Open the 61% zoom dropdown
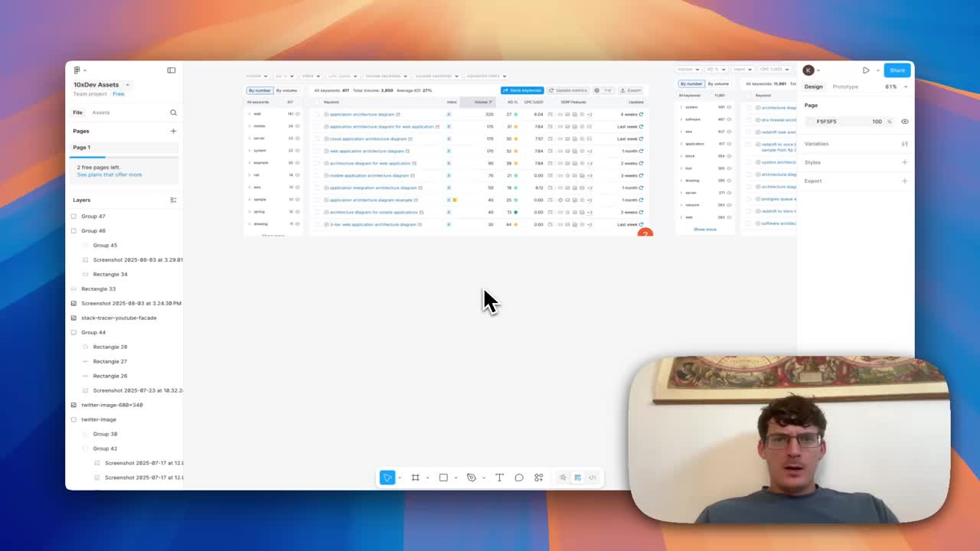The image size is (980, 551). point(896,86)
